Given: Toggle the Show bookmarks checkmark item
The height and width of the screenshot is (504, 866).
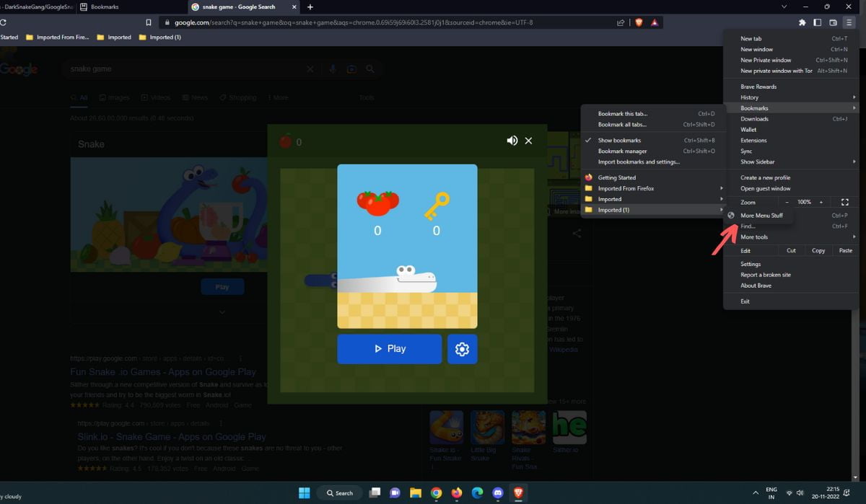Looking at the screenshot, I should pos(619,141).
